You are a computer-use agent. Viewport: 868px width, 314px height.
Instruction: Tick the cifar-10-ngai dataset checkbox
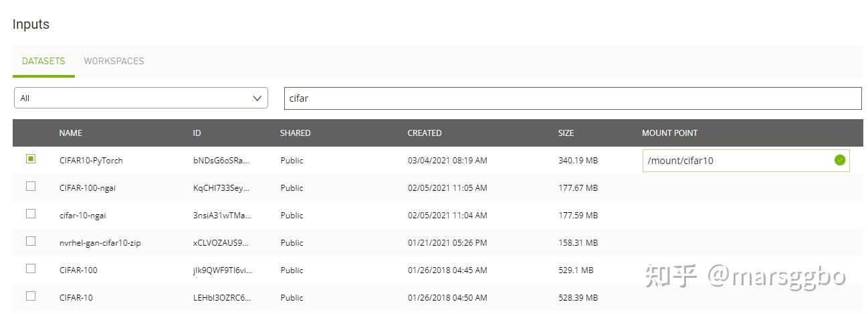[31, 214]
